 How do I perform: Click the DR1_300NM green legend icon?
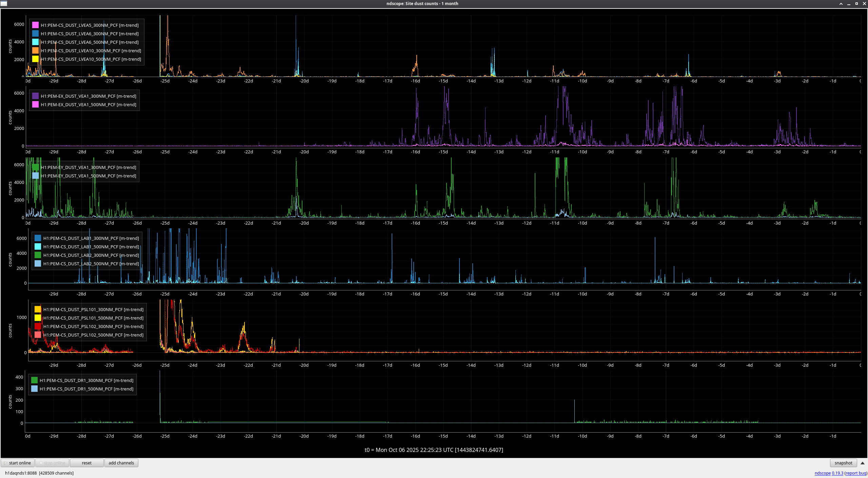(x=34, y=380)
